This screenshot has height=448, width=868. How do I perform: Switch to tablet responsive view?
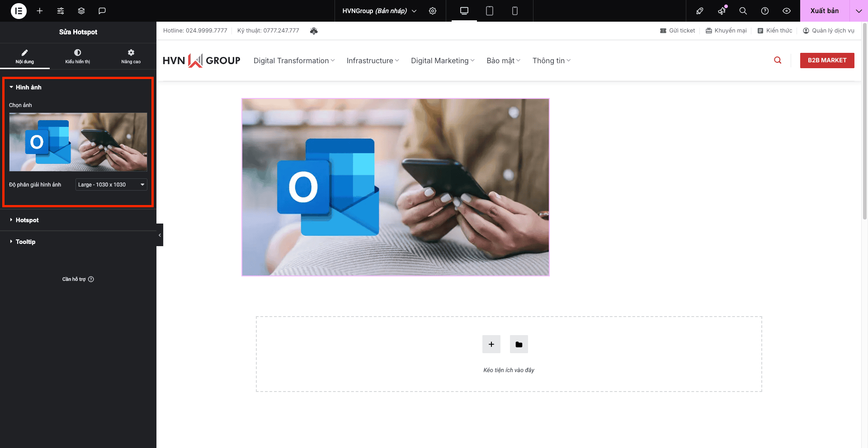coord(490,11)
